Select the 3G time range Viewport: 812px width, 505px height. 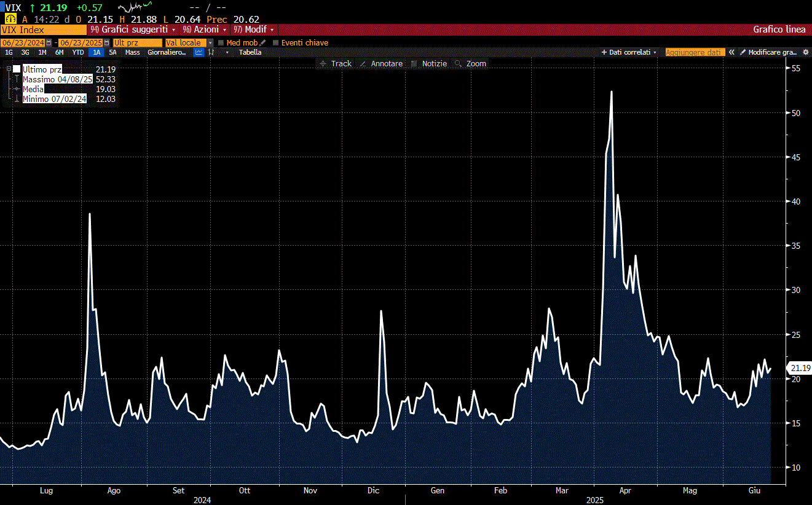[25, 52]
